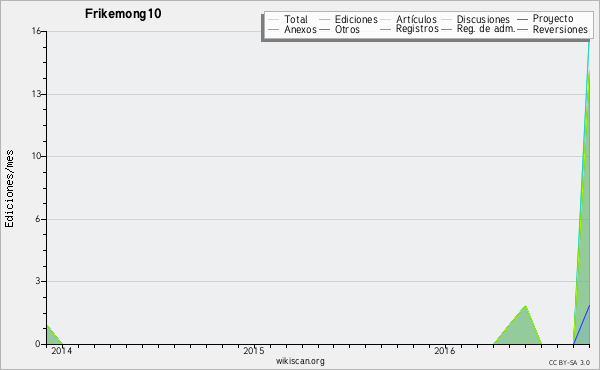Image resolution: width=600 pixels, height=370 pixels.
Task: Click the 16 y-axis value
Action: pyautogui.click(x=36, y=31)
